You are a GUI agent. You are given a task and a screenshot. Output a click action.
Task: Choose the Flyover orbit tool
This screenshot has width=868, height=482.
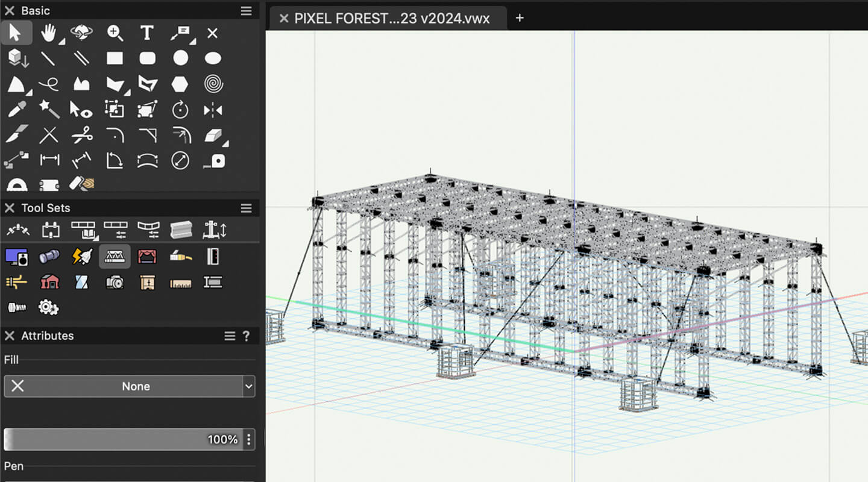(x=81, y=33)
